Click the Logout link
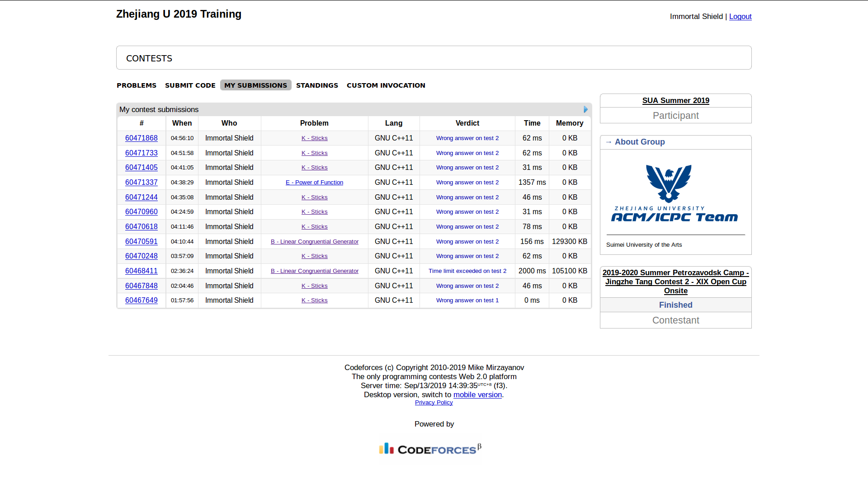The image size is (868, 488). [740, 16]
